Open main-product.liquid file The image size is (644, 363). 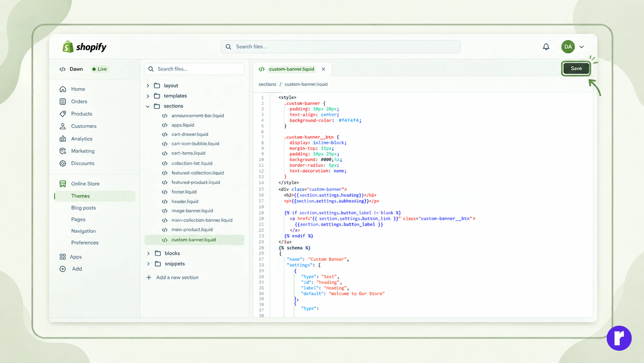tap(192, 230)
